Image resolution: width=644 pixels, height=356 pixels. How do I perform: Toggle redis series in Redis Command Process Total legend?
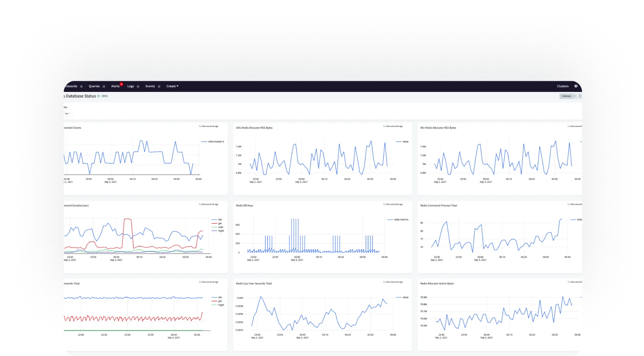(577, 220)
